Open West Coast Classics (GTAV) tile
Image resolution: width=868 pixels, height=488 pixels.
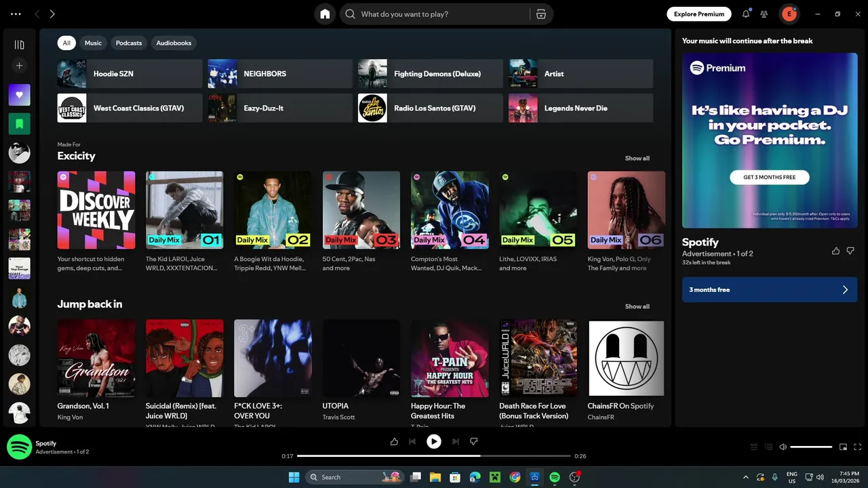pos(130,108)
